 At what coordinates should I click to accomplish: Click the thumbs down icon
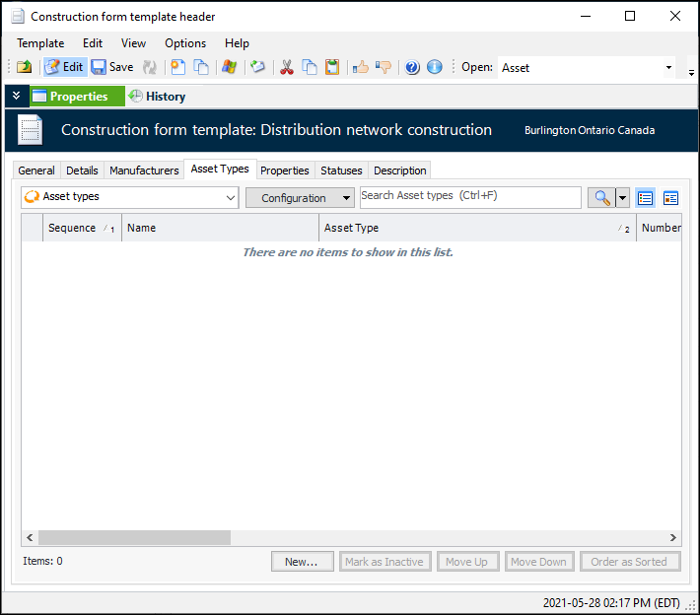point(384,67)
